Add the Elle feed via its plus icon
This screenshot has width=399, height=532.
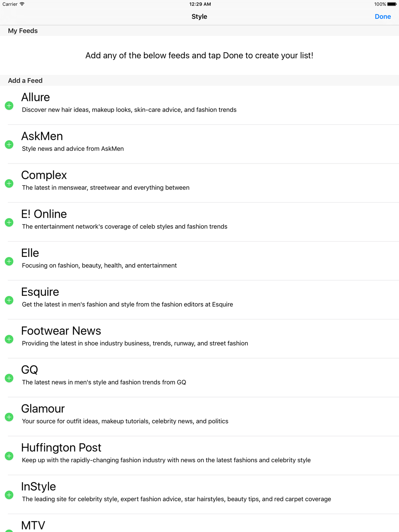click(9, 261)
